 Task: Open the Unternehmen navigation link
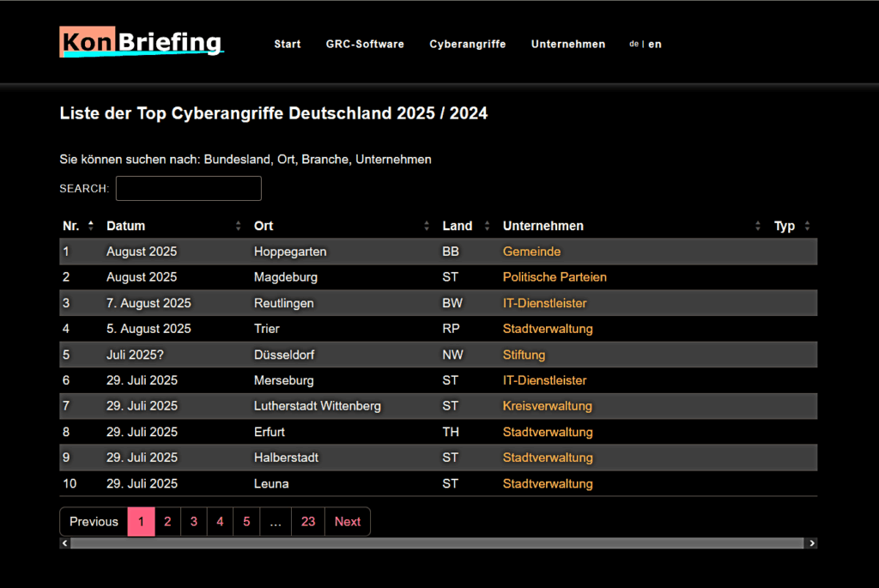568,44
